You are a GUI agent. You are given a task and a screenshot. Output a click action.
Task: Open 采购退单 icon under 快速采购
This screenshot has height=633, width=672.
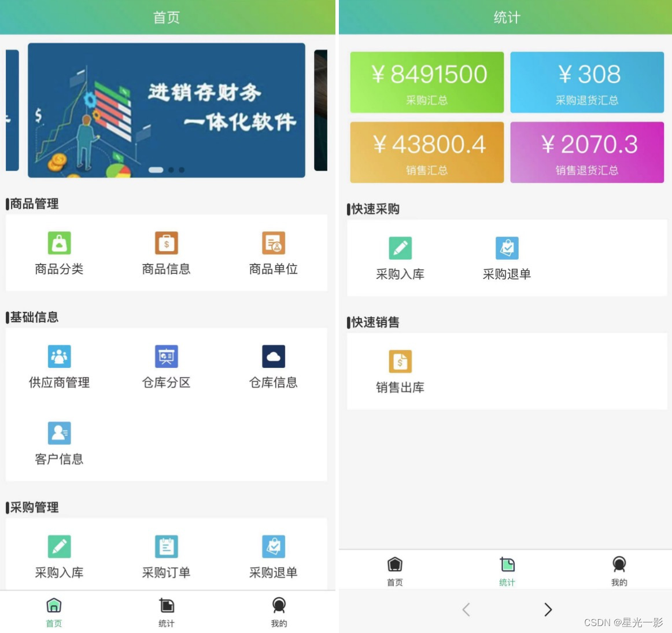point(507,248)
